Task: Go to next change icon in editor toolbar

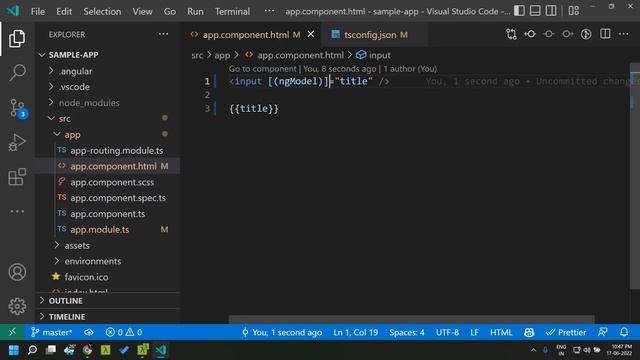Action: point(567,34)
